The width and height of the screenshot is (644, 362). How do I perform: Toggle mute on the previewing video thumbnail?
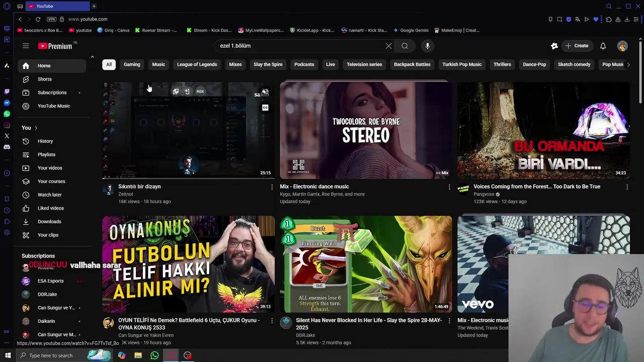tap(265, 92)
